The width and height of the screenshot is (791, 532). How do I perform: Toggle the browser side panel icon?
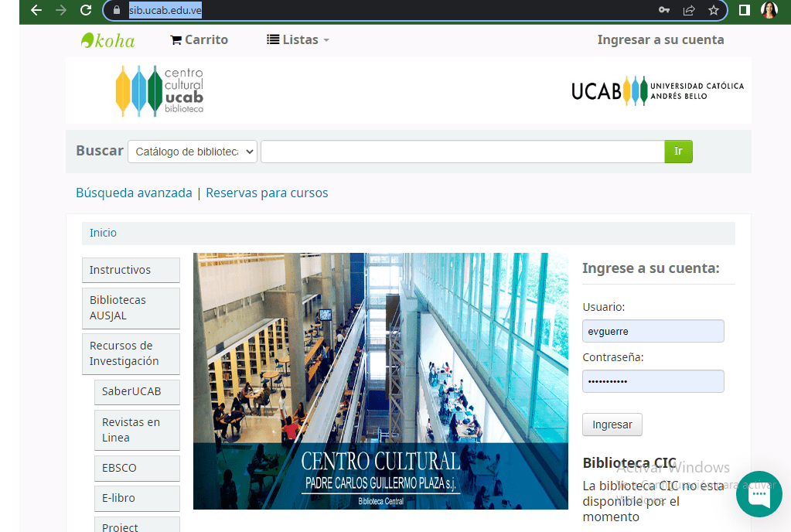click(x=744, y=10)
